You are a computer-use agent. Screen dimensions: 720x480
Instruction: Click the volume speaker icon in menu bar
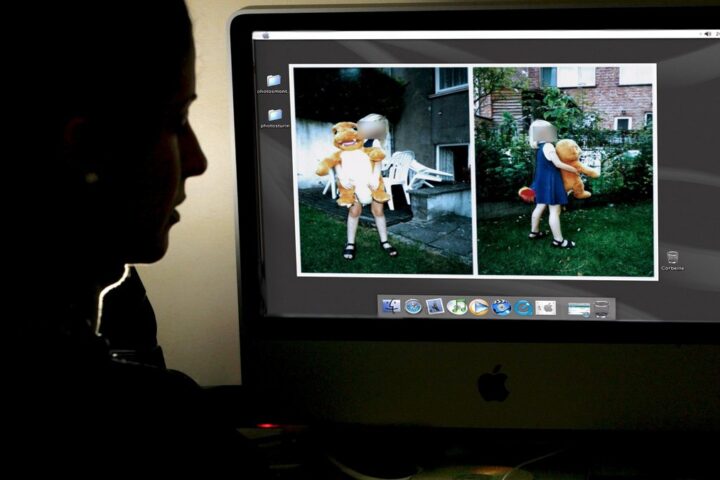point(707,34)
